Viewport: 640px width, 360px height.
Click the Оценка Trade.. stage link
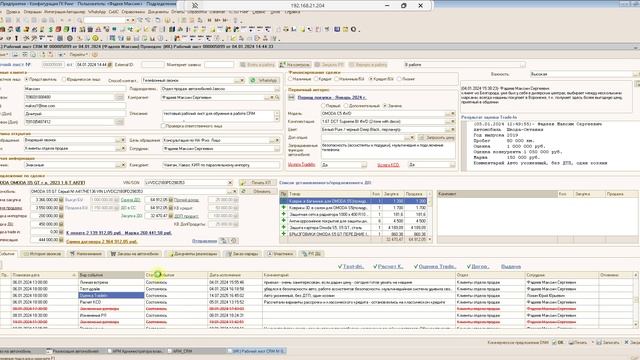(x=434, y=267)
